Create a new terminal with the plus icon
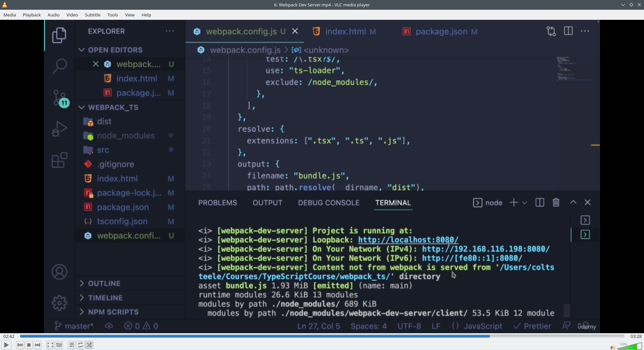This screenshot has width=644, height=350. pos(514,203)
